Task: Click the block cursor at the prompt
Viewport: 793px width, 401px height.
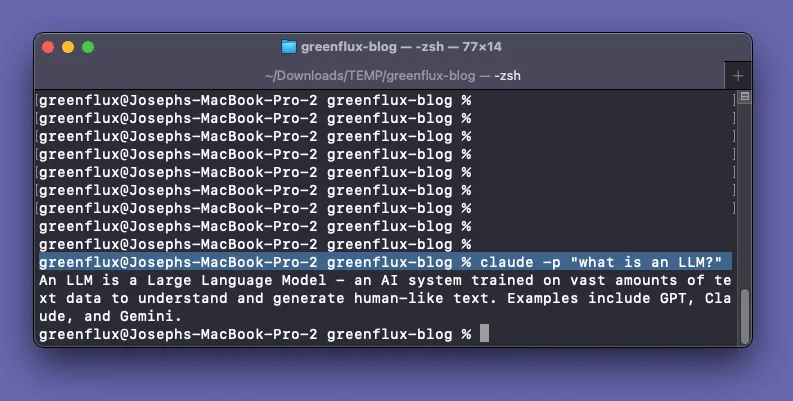Action: 485,334
